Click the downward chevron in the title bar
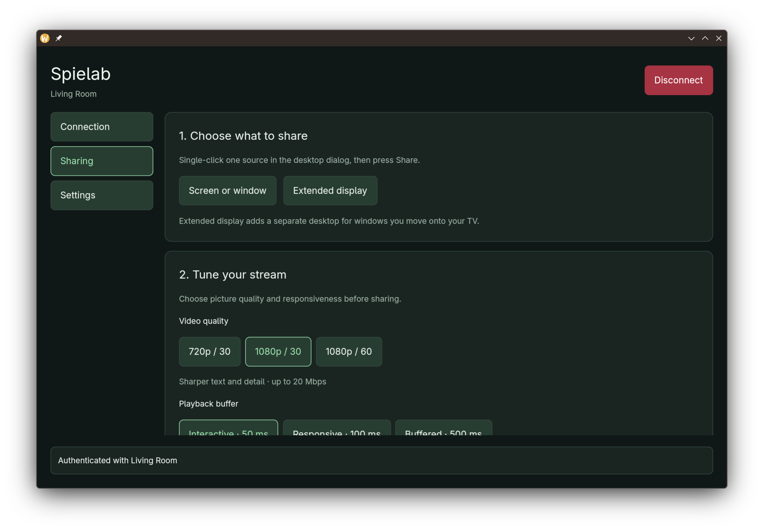764x532 pixels. click(691, 38)
